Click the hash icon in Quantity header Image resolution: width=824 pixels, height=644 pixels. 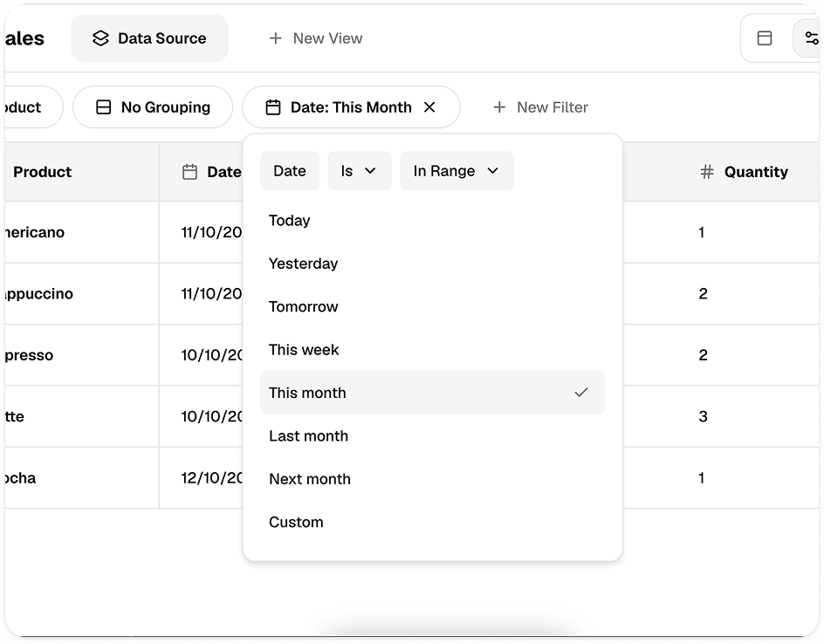(707, 172)
